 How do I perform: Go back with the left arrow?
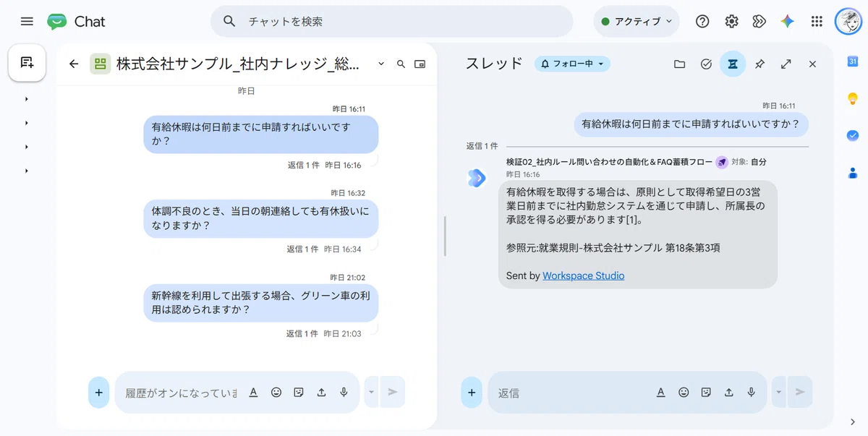point(74,64)
